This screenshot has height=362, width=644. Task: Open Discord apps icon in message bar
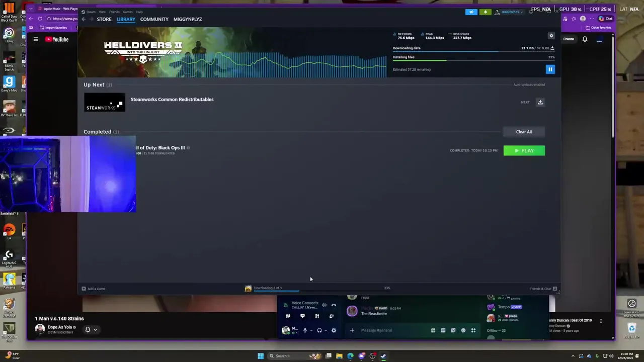point(473,330)
